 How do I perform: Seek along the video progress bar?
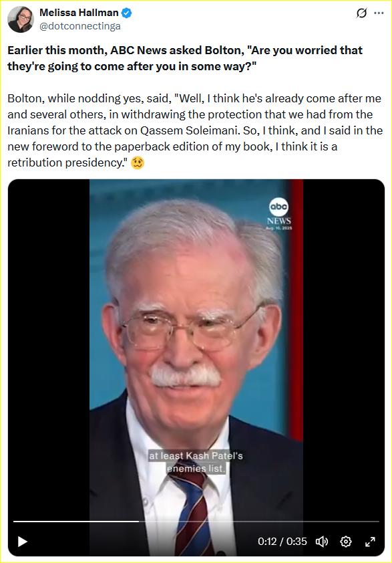point(196,521)
